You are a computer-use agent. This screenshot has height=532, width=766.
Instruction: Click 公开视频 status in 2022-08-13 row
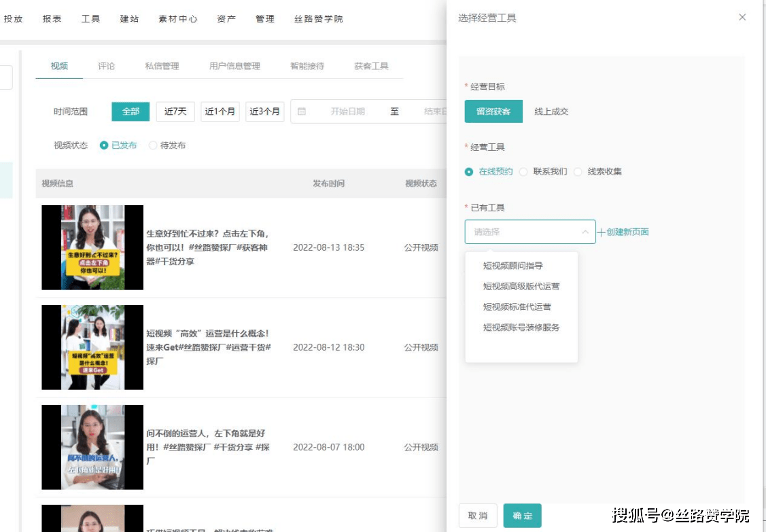coord(421,247)
